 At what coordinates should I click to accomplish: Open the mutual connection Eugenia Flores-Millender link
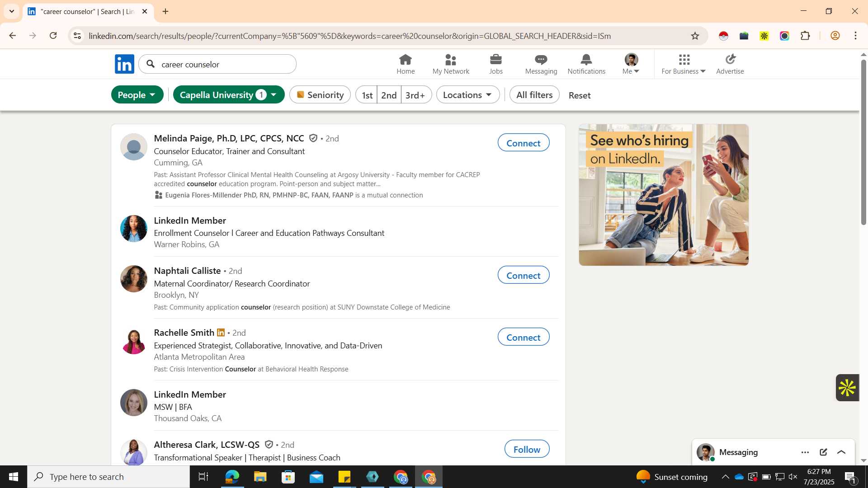point(259,195)
